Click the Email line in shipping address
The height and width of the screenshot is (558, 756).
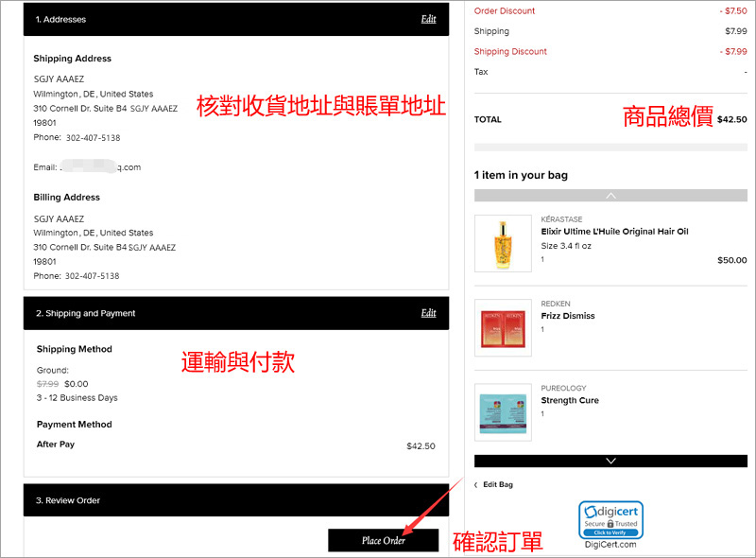coord(87,167)
